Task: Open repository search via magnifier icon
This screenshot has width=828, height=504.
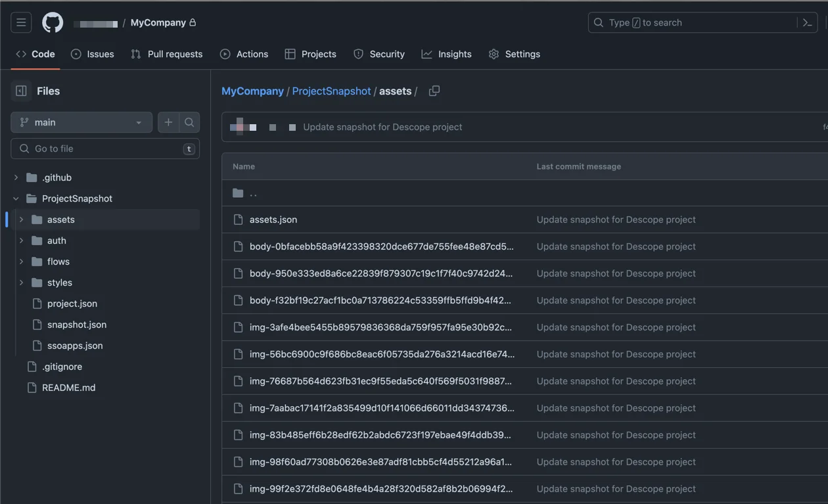Action: coord(189,122)
